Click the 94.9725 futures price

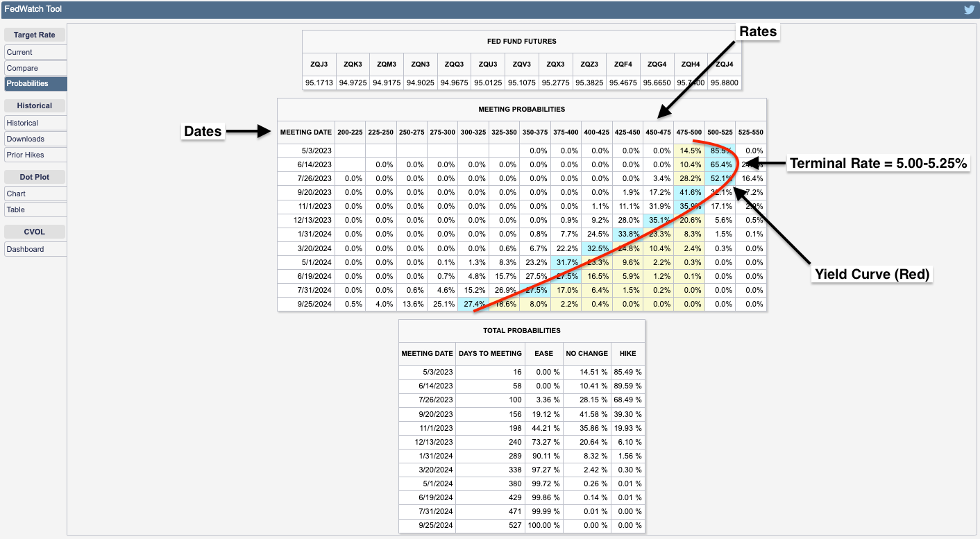(353, 83)
